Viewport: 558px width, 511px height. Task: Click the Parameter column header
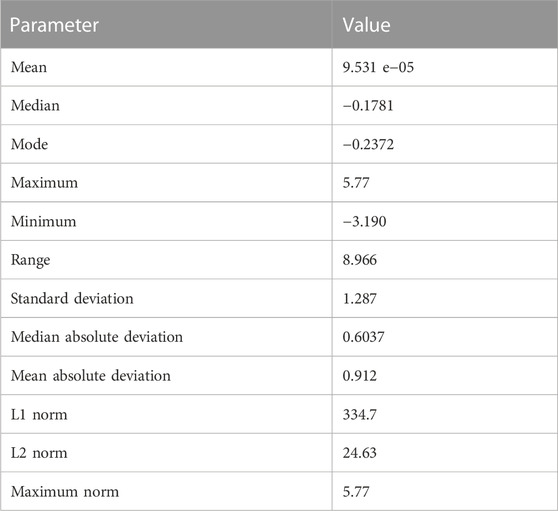pos(54,25)
